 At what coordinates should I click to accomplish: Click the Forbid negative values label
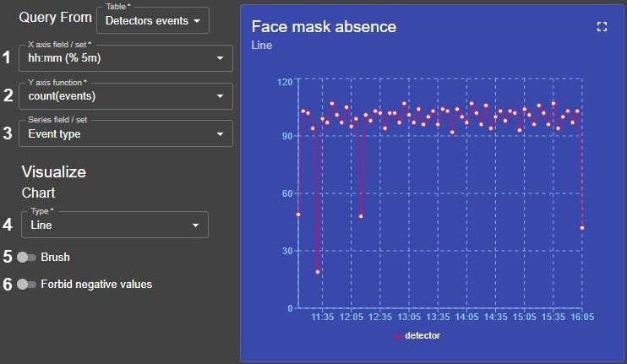(96, 285)
